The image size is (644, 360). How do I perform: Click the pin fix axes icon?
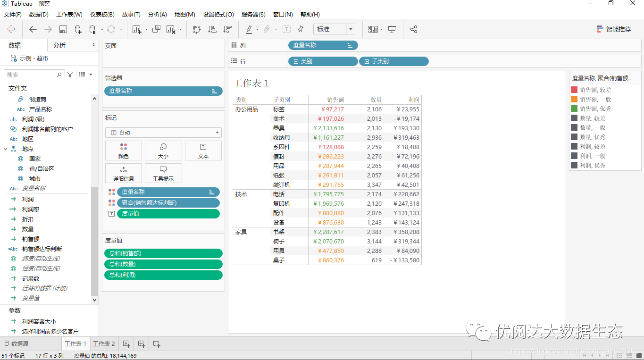(301, 29)
